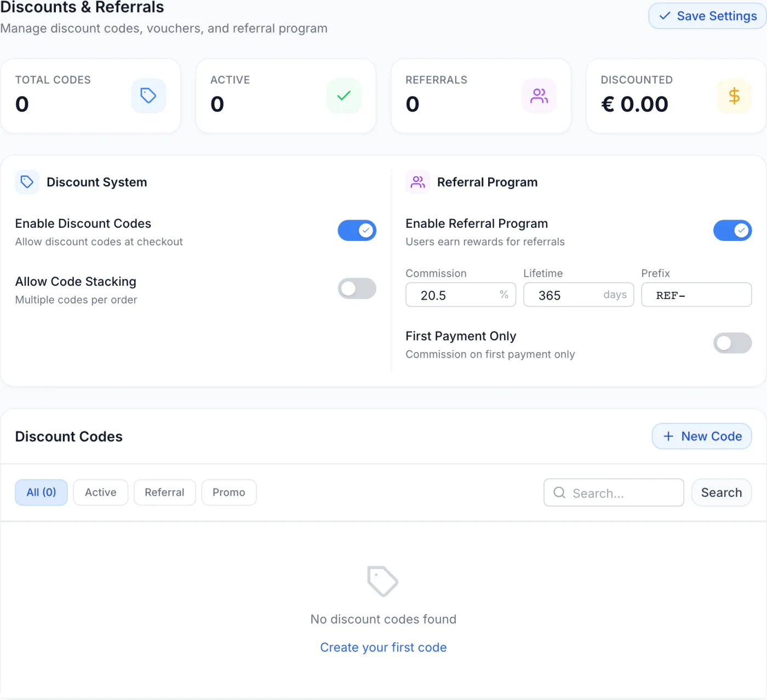Click the dollar icon in Discounted card
Screen dimensions: 767x700
coord(734,96)
